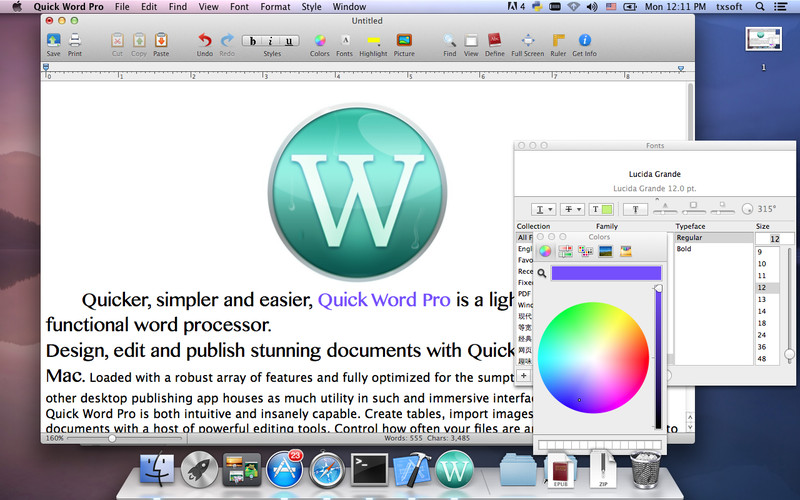Open the App Store from the Dock

285,469
